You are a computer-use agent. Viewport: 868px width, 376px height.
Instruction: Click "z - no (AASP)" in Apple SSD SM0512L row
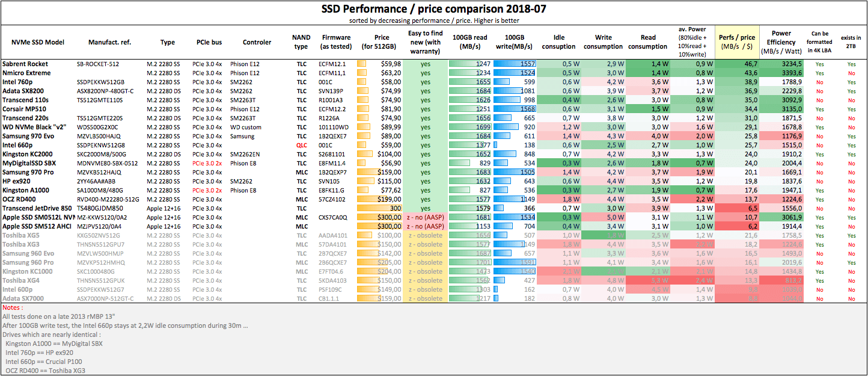pos(424,217)
